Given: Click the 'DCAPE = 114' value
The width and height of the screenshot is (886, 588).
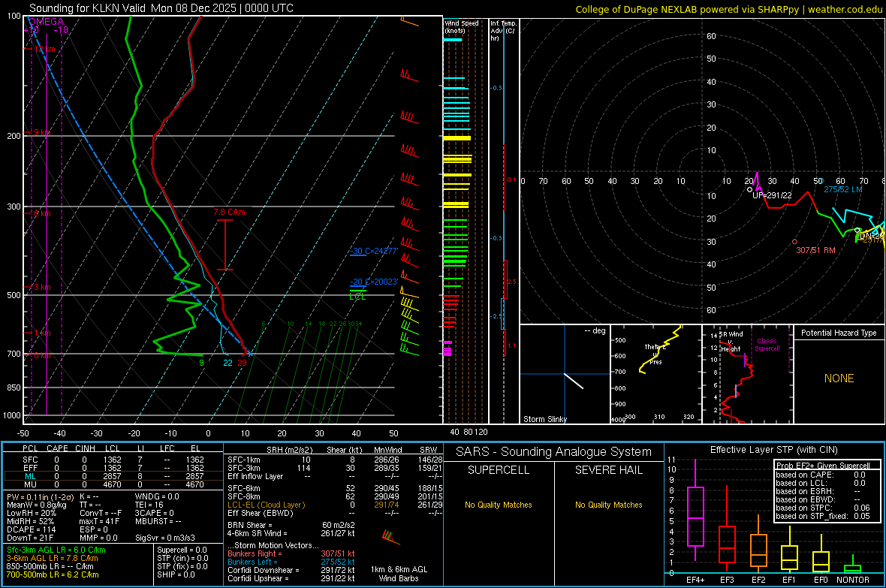Looking at the screenshot, I should pos(31,529).
